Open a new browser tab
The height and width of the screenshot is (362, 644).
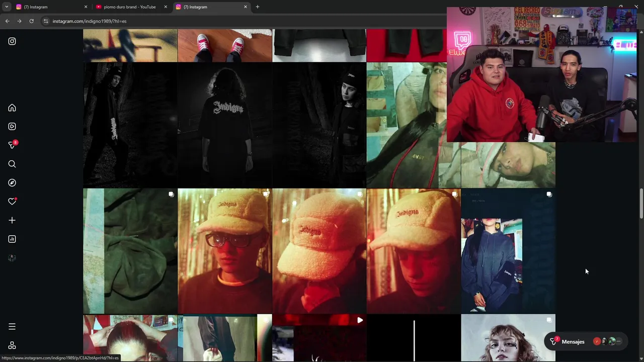click(257, 7)
